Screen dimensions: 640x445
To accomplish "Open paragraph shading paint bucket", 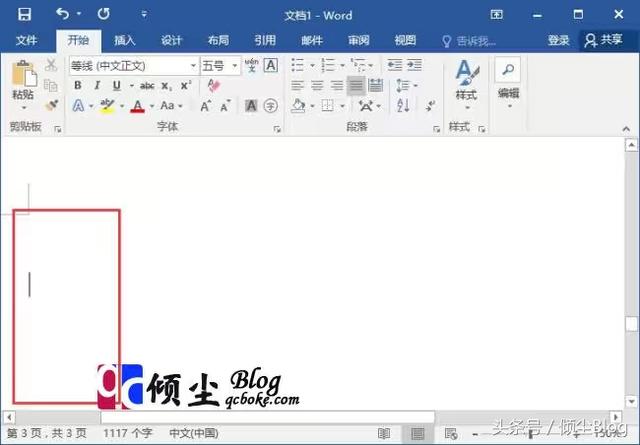I will pos(298,106).
